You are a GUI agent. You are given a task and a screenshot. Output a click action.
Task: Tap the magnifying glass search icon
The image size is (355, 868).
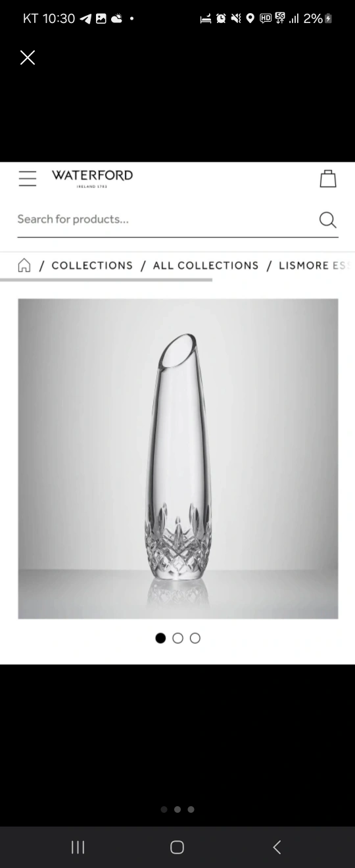click(327, 220)
